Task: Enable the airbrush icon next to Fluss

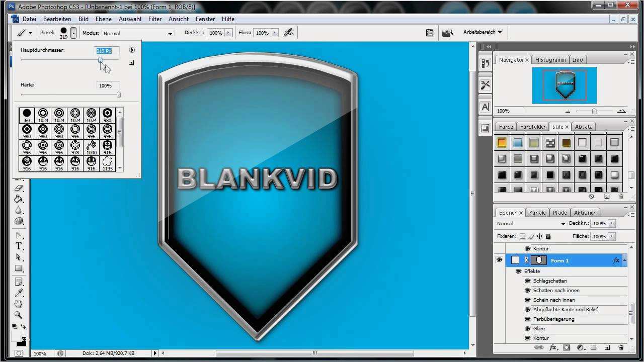Action: [288, 33]
